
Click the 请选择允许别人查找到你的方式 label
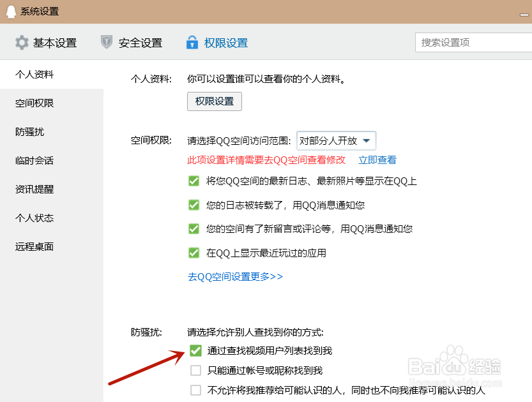255,332
